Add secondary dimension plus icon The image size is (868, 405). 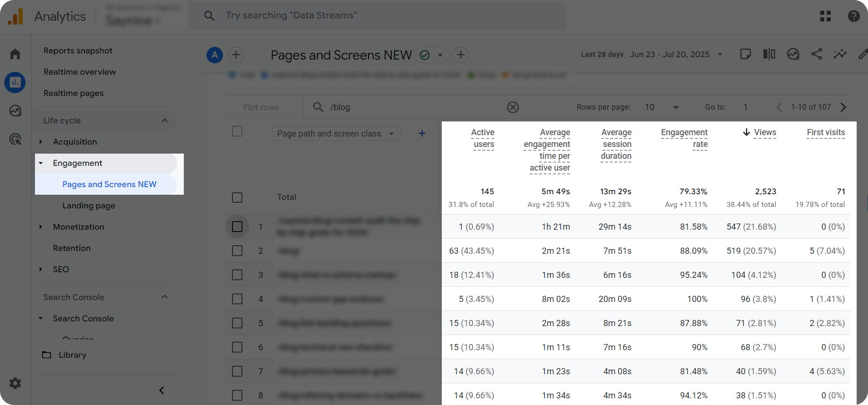[422, 133]
